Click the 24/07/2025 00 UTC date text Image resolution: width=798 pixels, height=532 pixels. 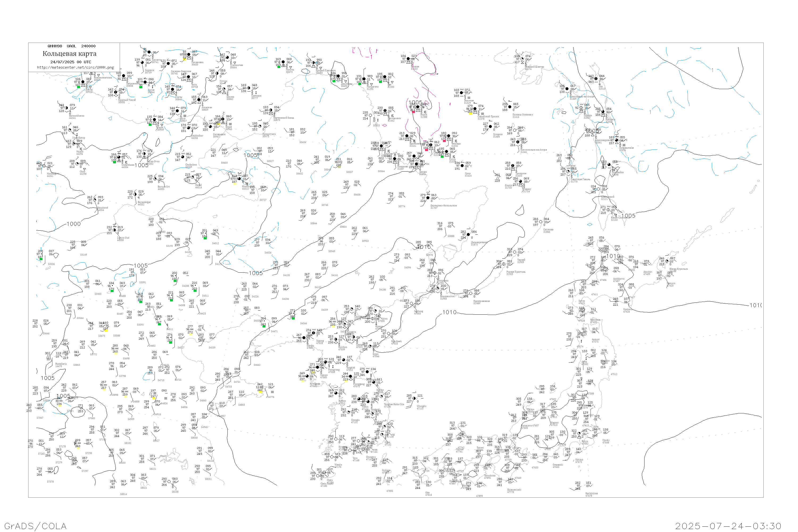pos(70,62)
